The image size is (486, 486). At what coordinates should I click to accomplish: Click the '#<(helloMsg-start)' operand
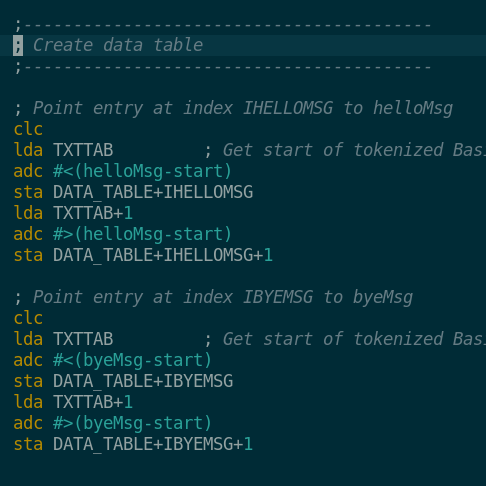[142, 171]
